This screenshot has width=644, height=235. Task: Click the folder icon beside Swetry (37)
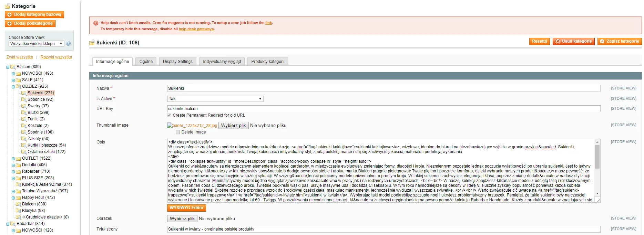coord(24,106)
